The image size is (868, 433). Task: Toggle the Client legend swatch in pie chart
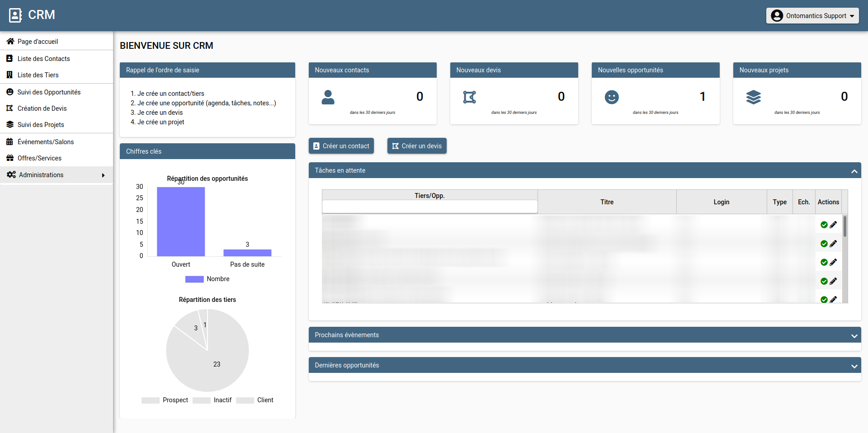pyautogui.click(x=245, y=400)
